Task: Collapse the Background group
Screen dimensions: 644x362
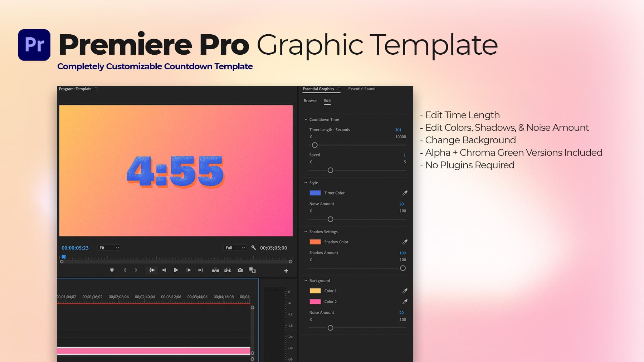Action: click(306, 281)
